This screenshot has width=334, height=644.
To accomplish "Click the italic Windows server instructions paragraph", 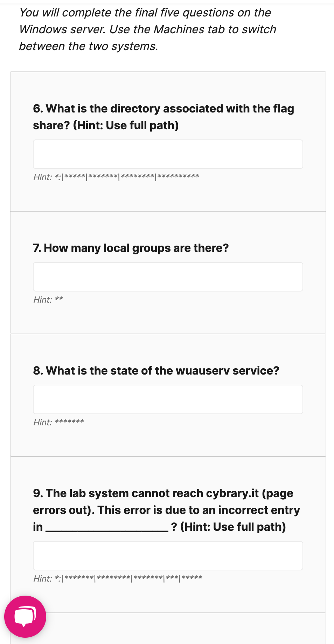I will click(x=147, y=29).
